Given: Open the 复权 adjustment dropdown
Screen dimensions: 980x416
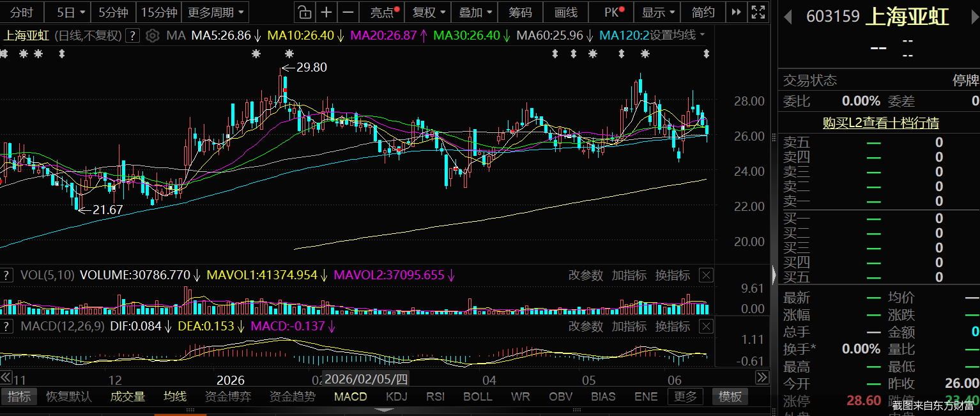Looking at the screenshot, I should [x=428, y=12].
